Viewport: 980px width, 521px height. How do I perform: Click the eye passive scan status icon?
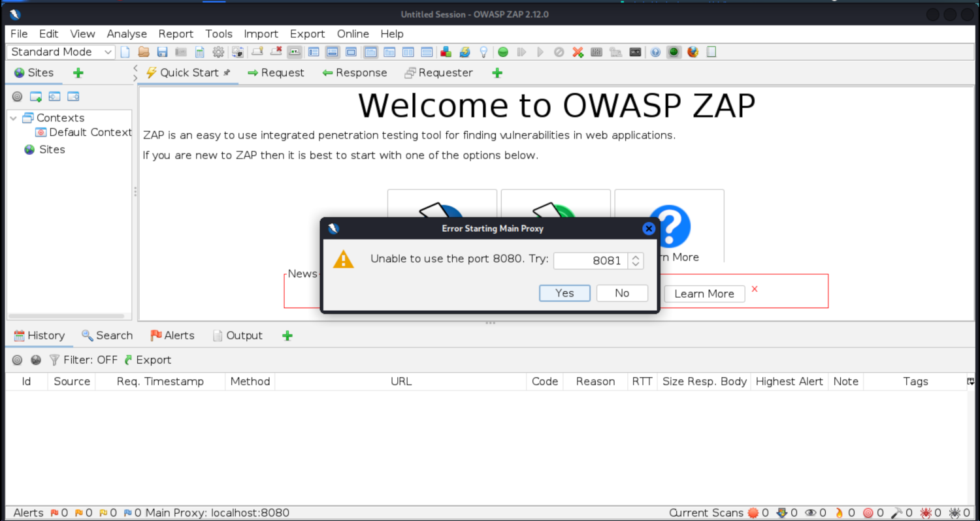point(810,513)
